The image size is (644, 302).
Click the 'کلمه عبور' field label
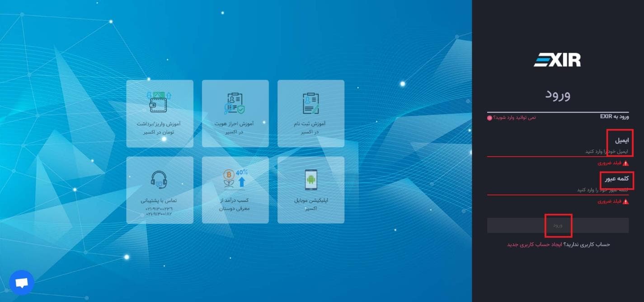[x=617, y=179]
